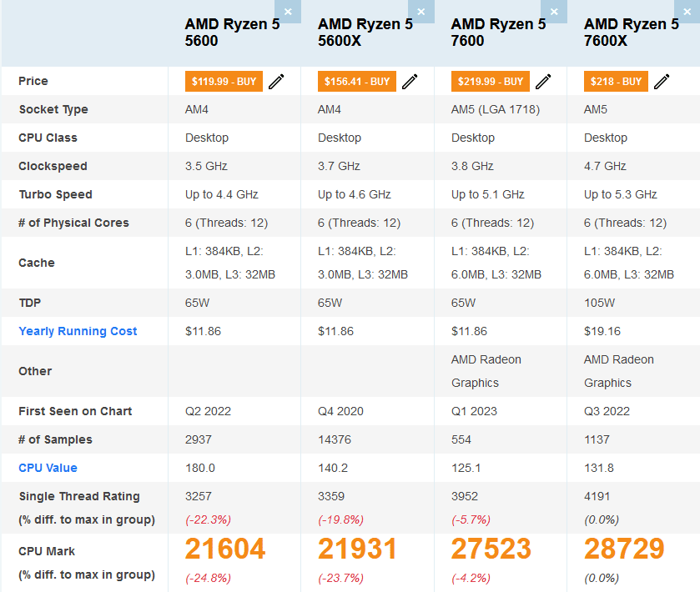This screenshot has width=700, height=592.
Task: Click the 3.5 GHz clockspeed value
Action: 206,166
